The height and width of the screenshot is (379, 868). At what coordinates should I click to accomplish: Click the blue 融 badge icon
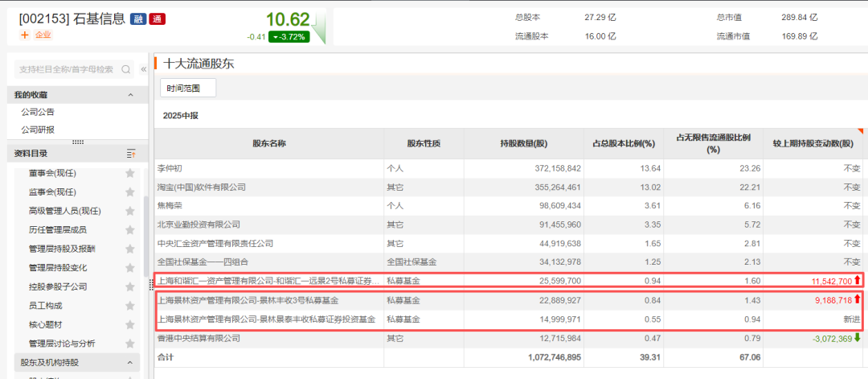[137, 19]
